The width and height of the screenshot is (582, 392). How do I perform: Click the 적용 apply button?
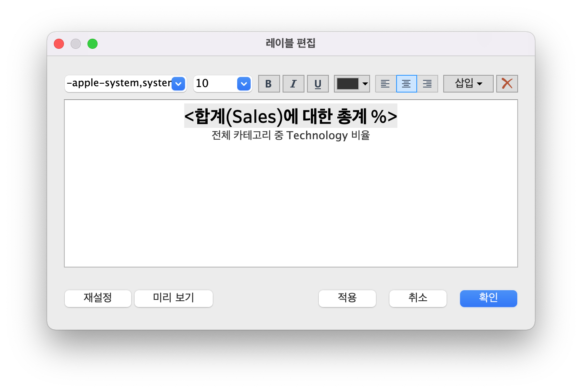click(x=347, y=298)
